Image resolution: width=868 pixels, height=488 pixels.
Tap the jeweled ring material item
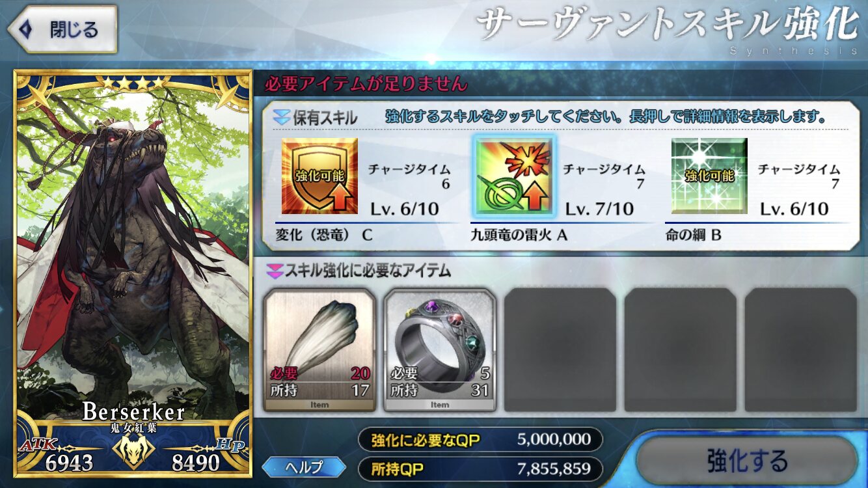pos(440,350)
